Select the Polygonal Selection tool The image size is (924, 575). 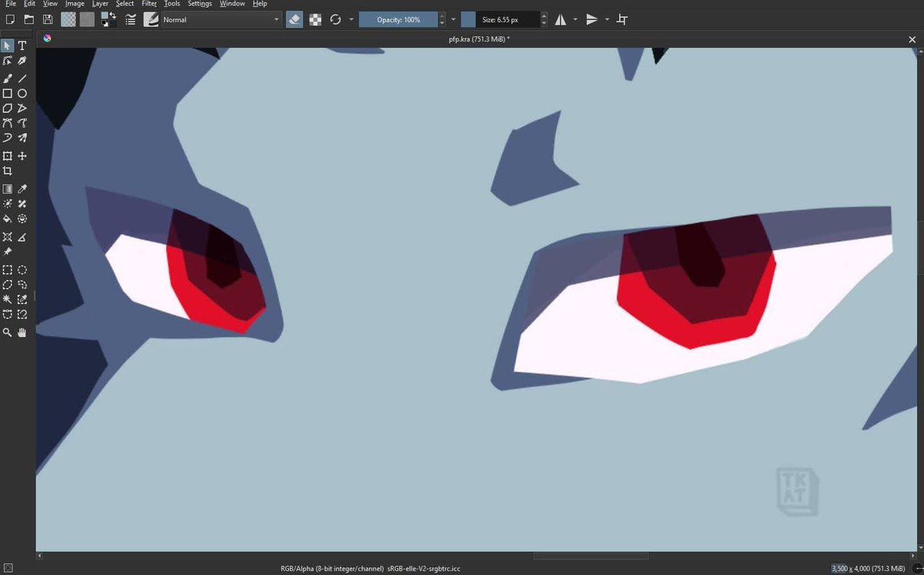click(x=7, y=285)
